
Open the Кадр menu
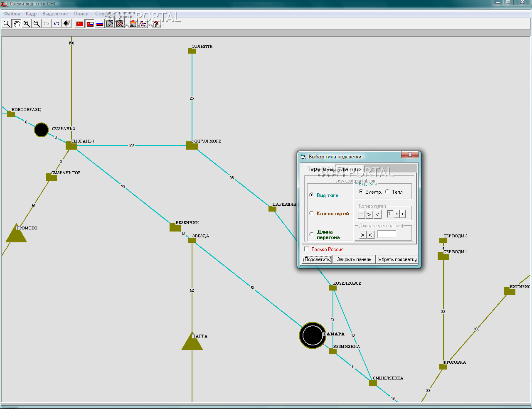(31, 14)
